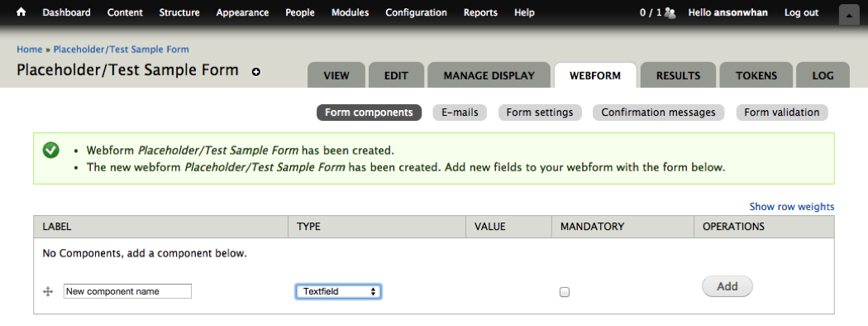Collapse the admin toolbar drawer arrow
This screenshot has width=868, height=326.
pyautogui.click(x=849, y=15)
